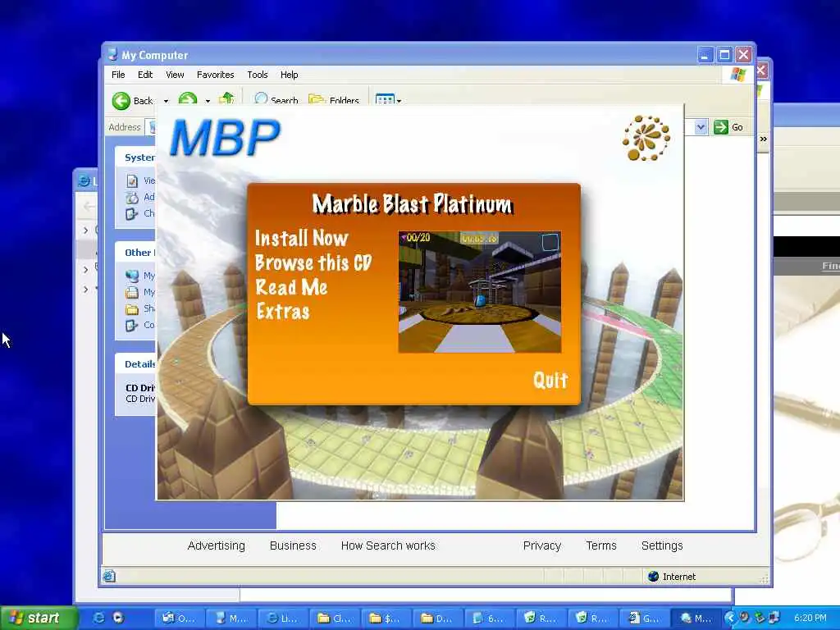The width and height of the screenshot is (840, 630).
Task: Open the Read Me option
Action: (x=291, y=288)
